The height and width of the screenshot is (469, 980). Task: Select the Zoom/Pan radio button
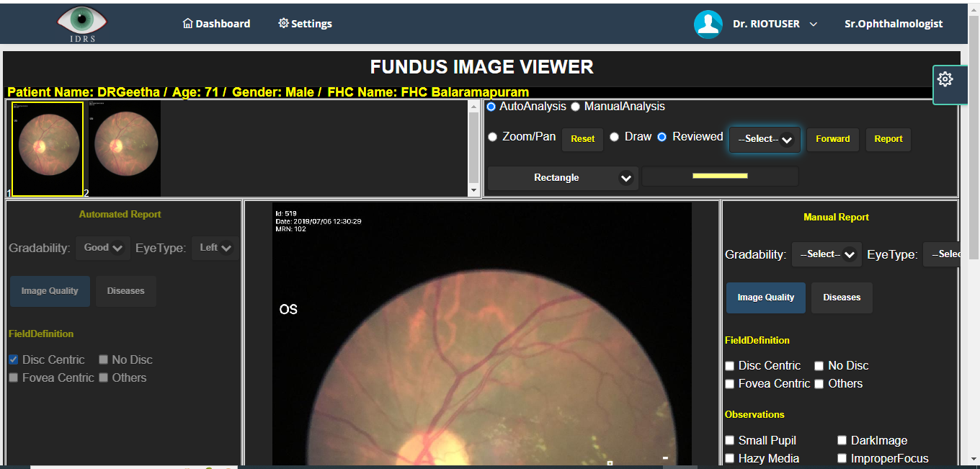[493, 137]
